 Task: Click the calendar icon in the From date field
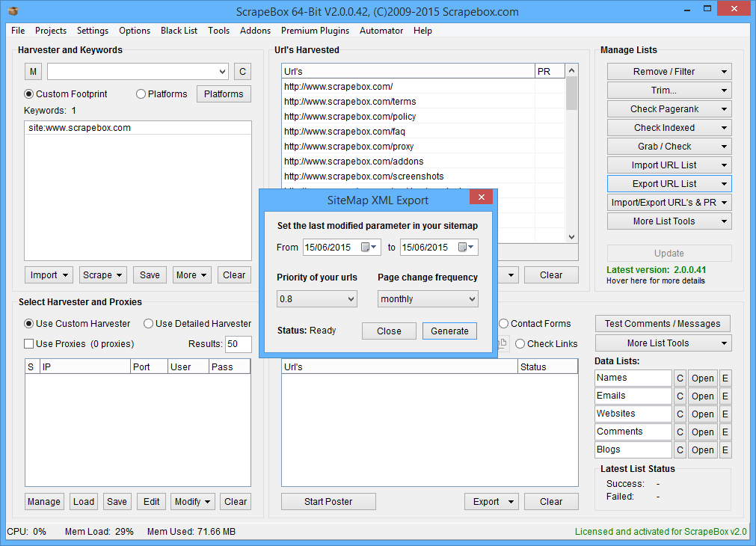coord(366,248)
